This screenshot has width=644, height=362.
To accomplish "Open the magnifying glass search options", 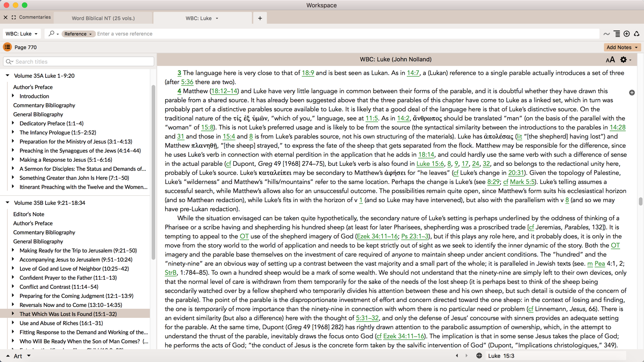I will click(x=54, y=34).
